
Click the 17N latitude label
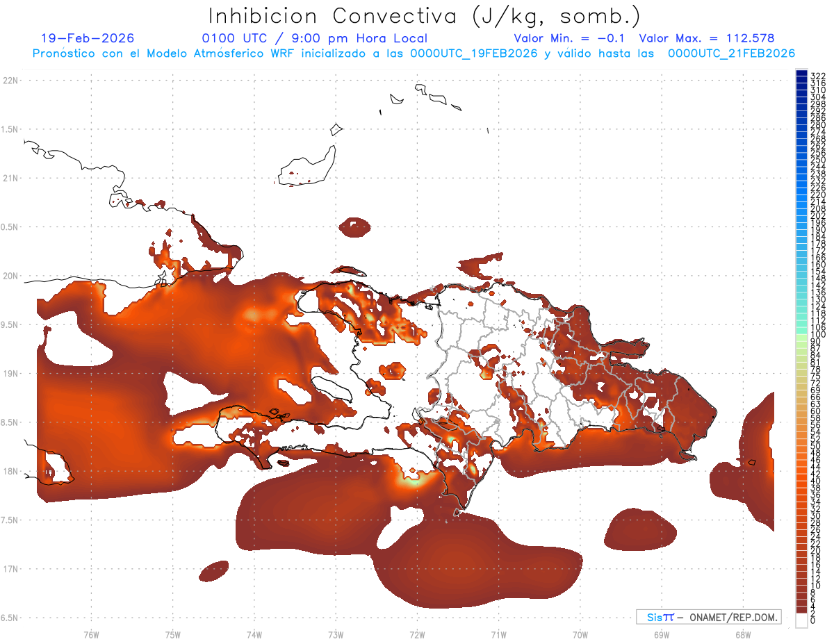pos(10,569)
